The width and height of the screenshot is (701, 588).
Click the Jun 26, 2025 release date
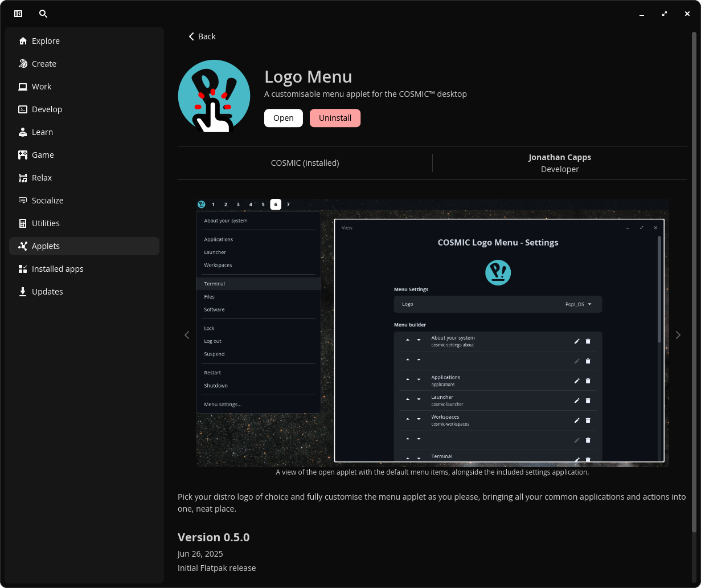pos(200,554)
